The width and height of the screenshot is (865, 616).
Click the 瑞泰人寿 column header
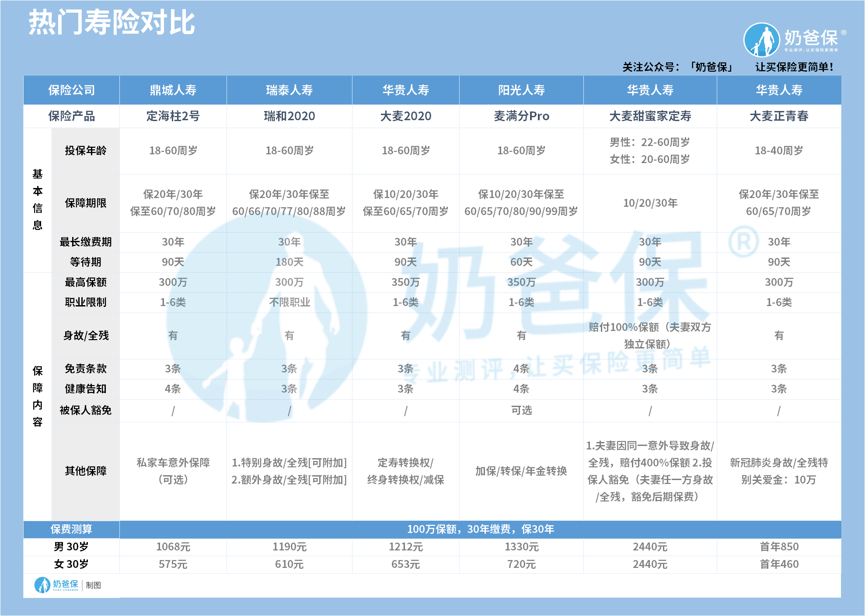289,90
